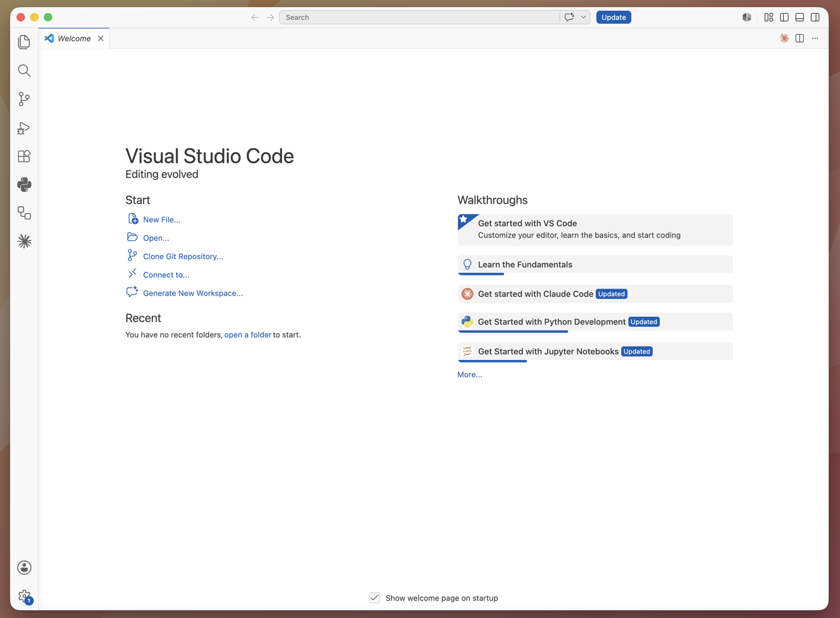Open Get started with Claude Code walkthrough
The height and width of the screenshot is (618, 840).
[595, 294]
